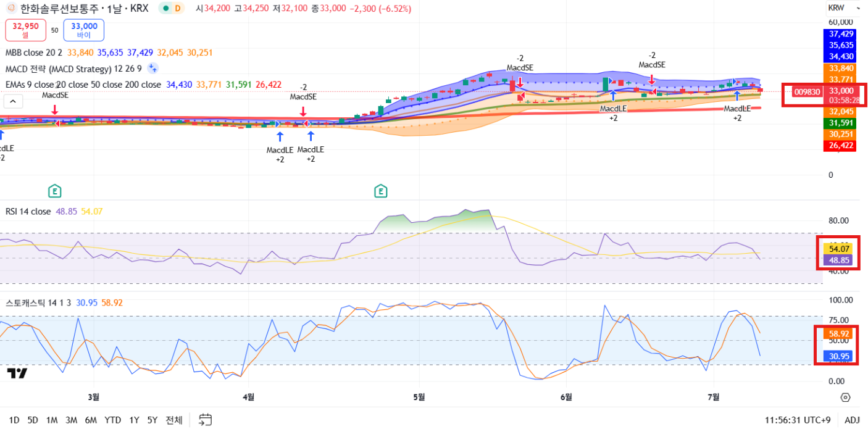Select the MBB close 20 2 indicator legend
Image resolution: width=868 pixels, height=429 pixels.
(x=34, y=53)
